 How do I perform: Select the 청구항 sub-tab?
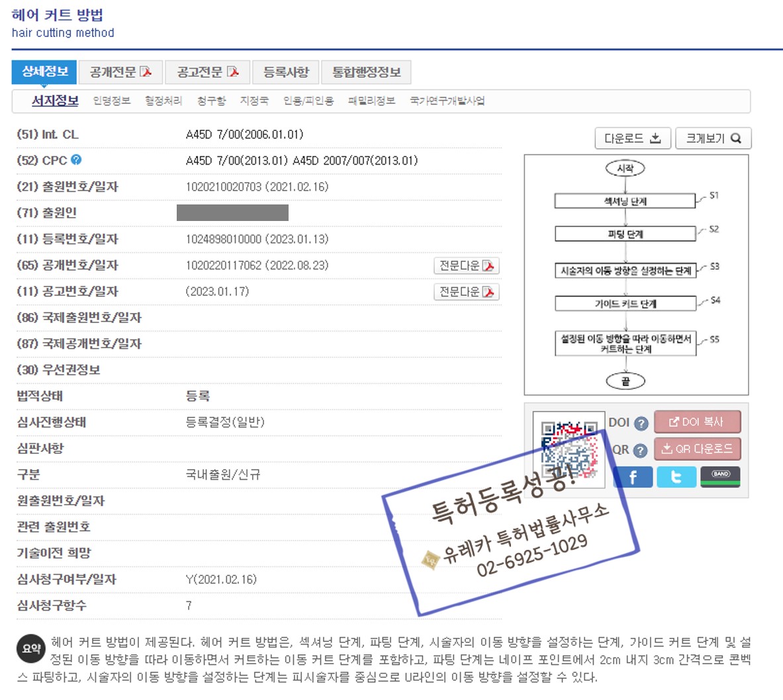[211, 101]
